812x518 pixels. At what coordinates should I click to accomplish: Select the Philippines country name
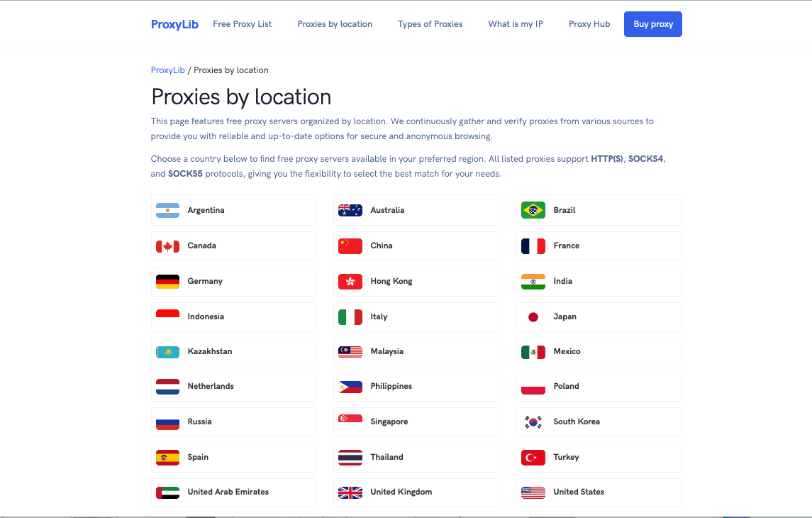coord(391,386)
